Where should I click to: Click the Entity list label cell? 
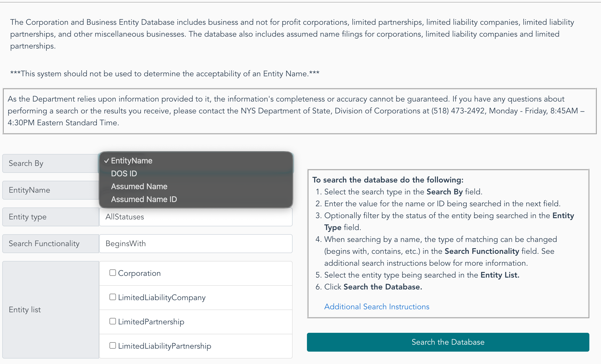(51, 310)
